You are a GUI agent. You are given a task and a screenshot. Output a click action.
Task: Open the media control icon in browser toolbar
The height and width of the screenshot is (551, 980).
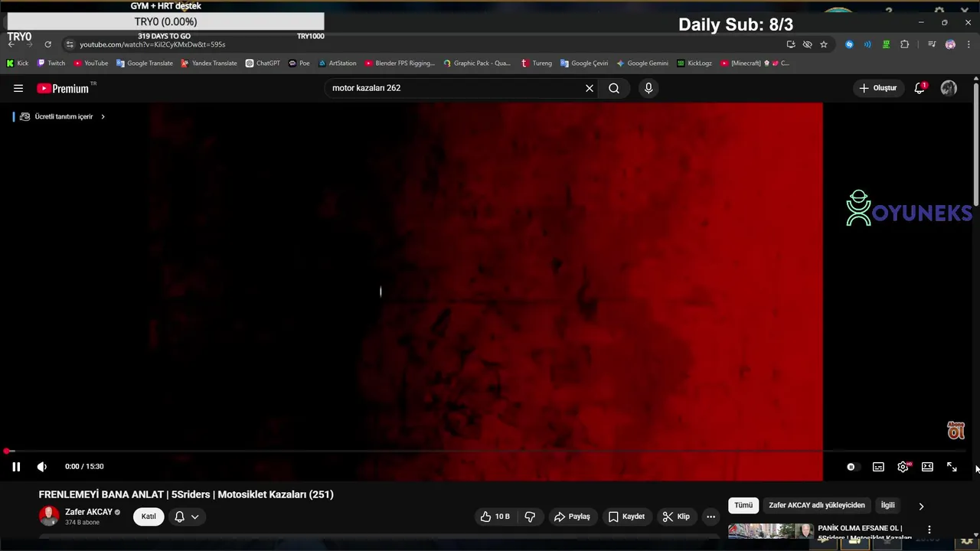click(x=932, y=44)
